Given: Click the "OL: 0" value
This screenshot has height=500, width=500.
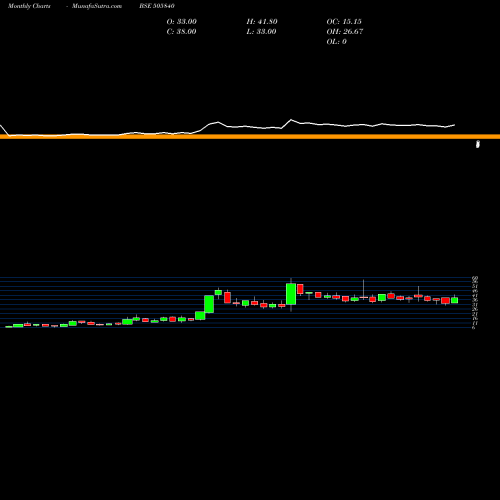Looking at the screenshot, I should [337, 42].
